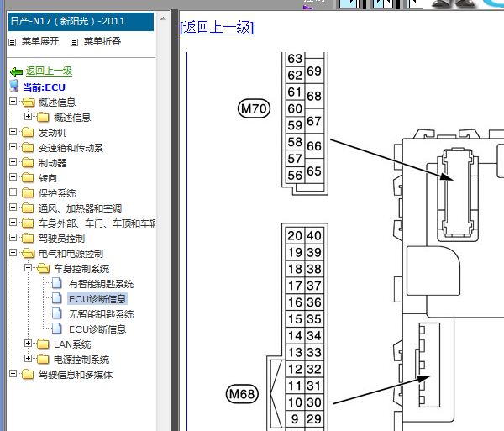Click the 转向 folder icon

pos(28,177)
